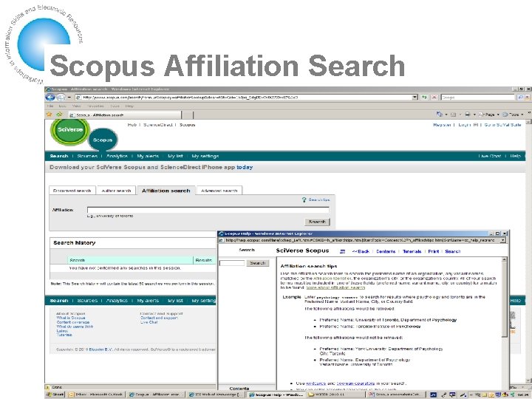Switch to Advanced search tab

click(219, 191)
